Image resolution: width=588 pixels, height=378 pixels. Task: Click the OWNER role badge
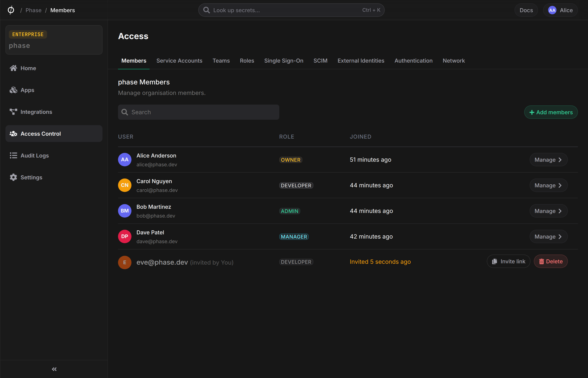click(x=291, y=160)
